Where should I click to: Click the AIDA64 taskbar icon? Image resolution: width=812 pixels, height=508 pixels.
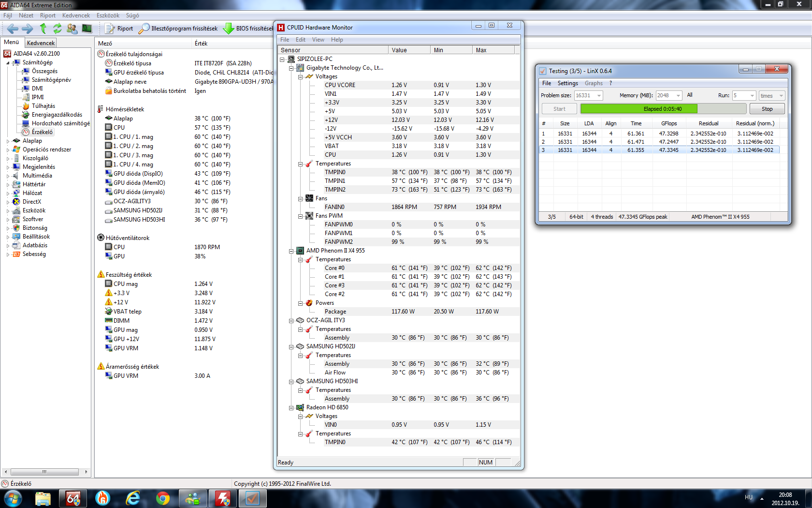coord(73,498)
